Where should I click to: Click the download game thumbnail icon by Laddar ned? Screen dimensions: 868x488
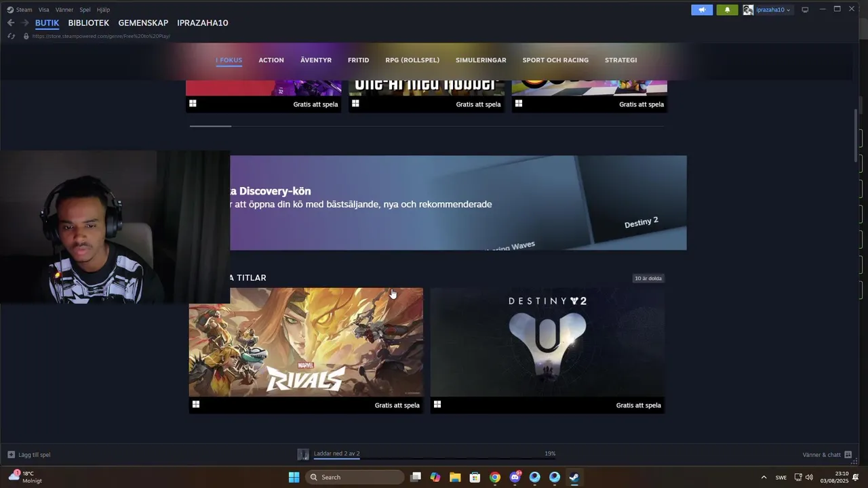tap(303, 454)
